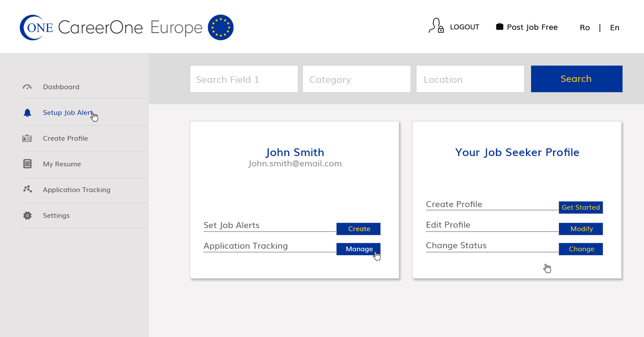Click the Application Tracking nodes icon

pos(27,189)
